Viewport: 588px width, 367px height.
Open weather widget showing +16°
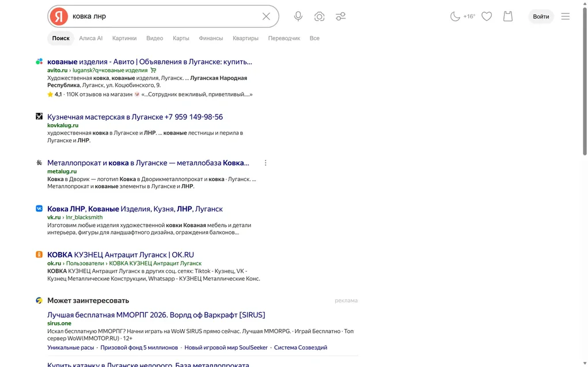(462, 16)
